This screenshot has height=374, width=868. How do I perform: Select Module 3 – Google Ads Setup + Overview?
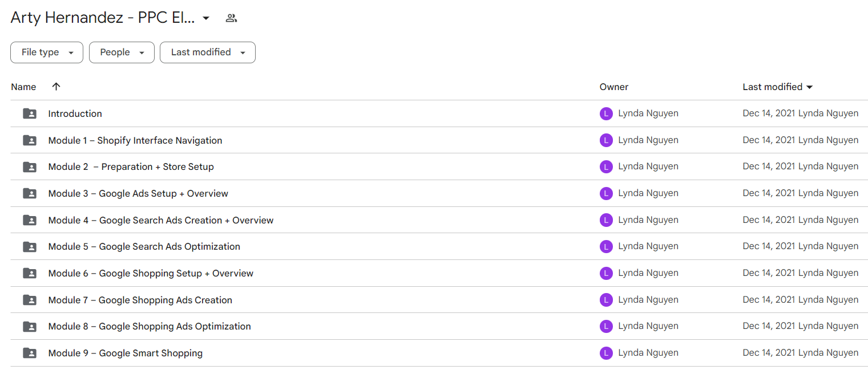coord(138,193)
